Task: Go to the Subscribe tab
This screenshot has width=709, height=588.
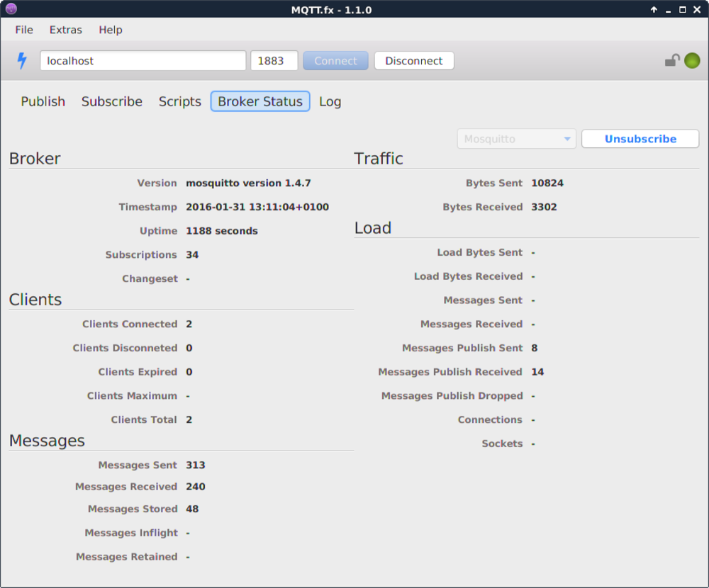Action: [x=112, y=101]
